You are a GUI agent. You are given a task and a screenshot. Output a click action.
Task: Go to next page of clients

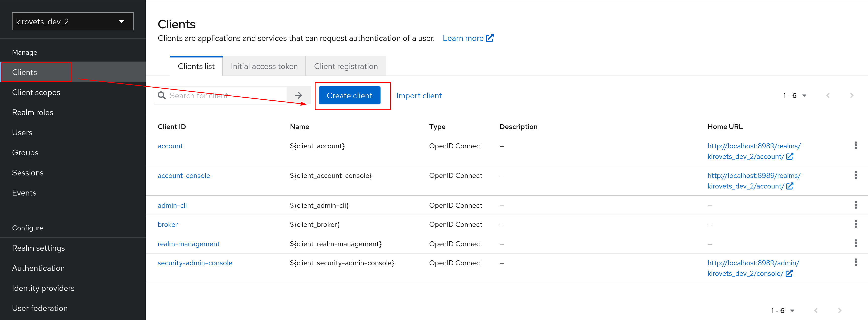click(x=852, y=95)
